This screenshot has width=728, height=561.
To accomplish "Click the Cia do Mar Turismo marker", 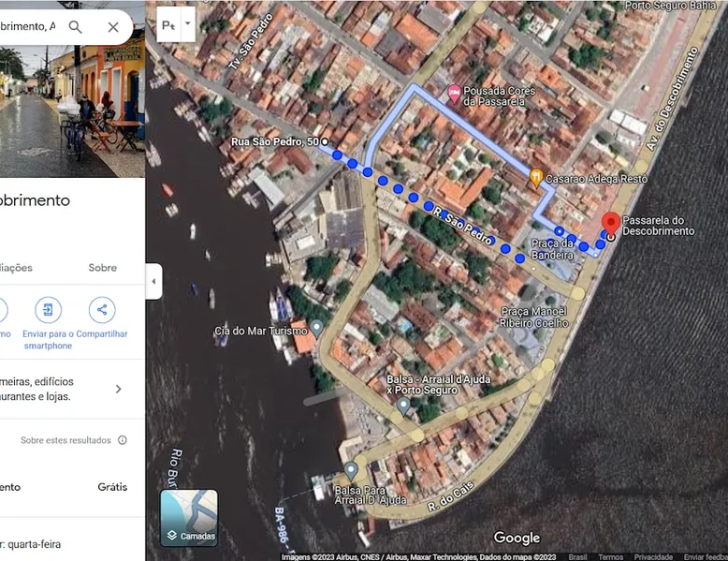I will (x=317, y=329).
